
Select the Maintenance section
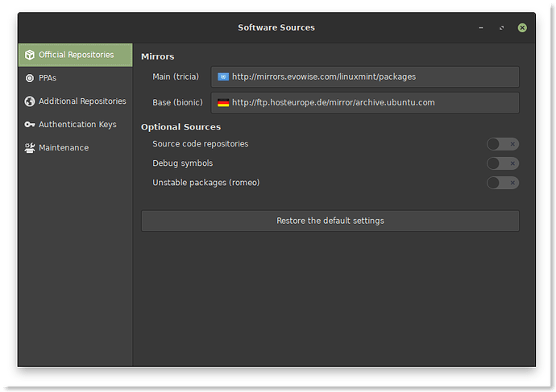coord(64,148)
